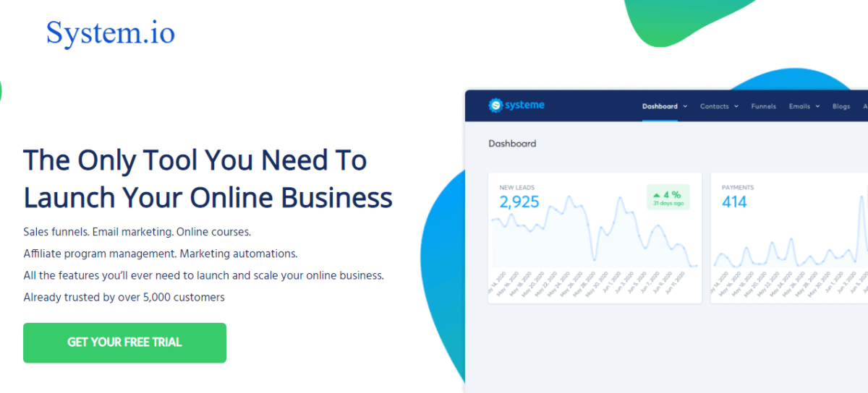Open the Contacts menu
This screenshot has height=393, width=868.
tap(715, 106)
